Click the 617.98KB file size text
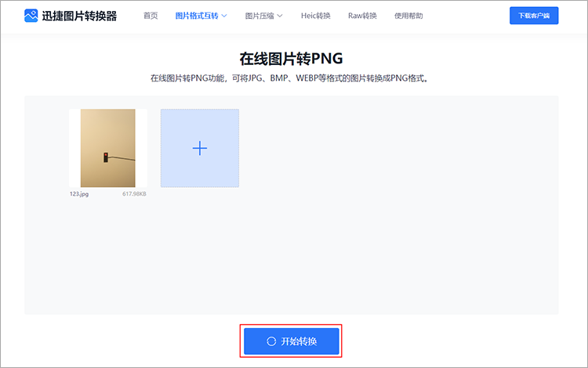 (134, 194)
